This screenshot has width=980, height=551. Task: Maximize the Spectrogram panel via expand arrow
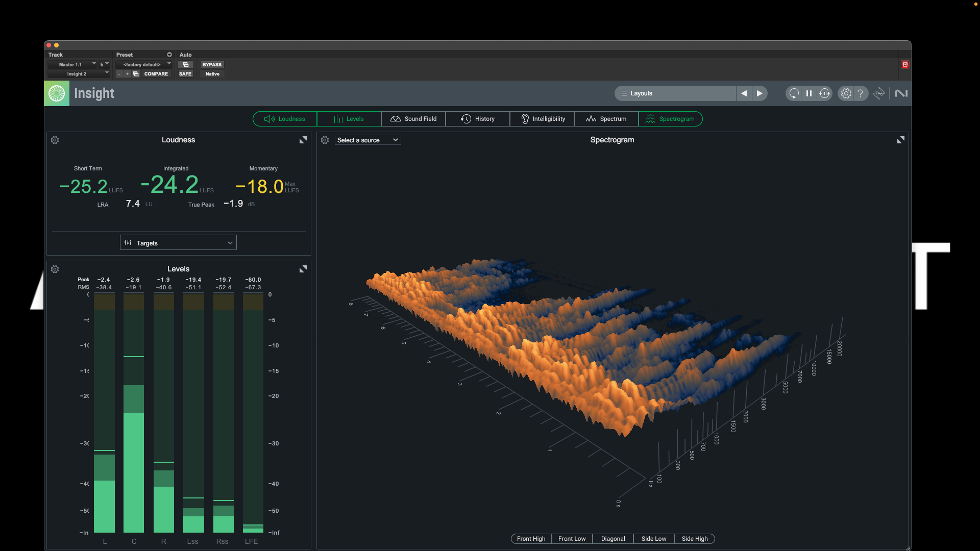901,140
